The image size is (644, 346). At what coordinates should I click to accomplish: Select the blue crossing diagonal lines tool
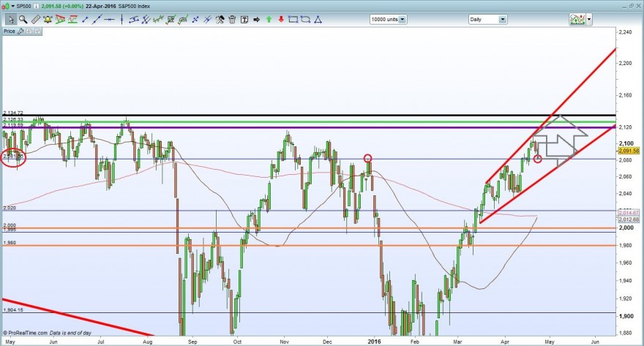[207, 19]
